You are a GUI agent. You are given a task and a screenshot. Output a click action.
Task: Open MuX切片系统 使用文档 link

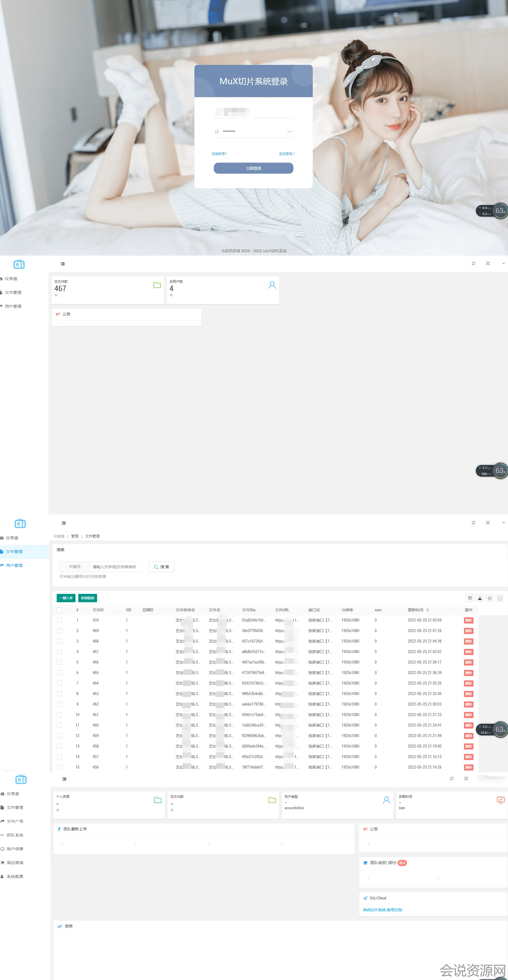click(x=382, y=910)
